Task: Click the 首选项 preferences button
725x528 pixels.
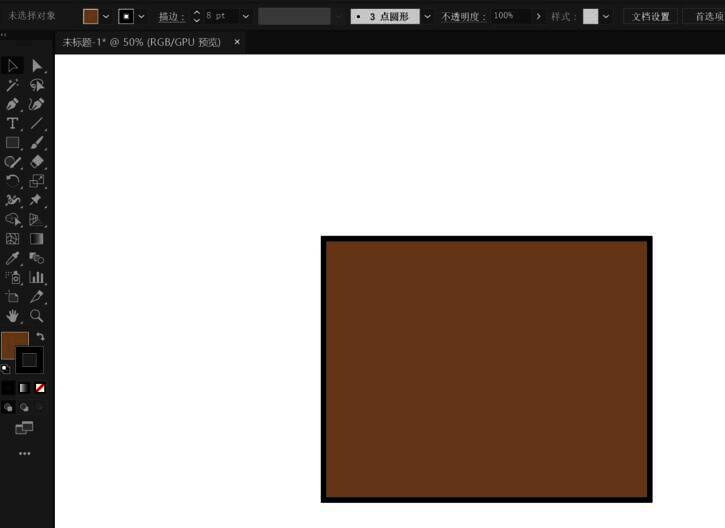Action: point(705,17)
